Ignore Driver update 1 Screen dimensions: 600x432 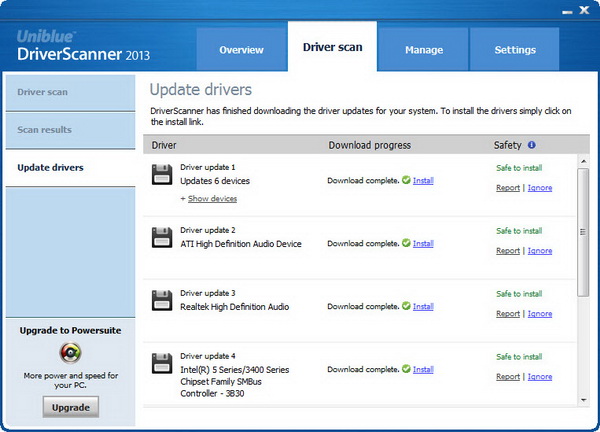point(540,188)
